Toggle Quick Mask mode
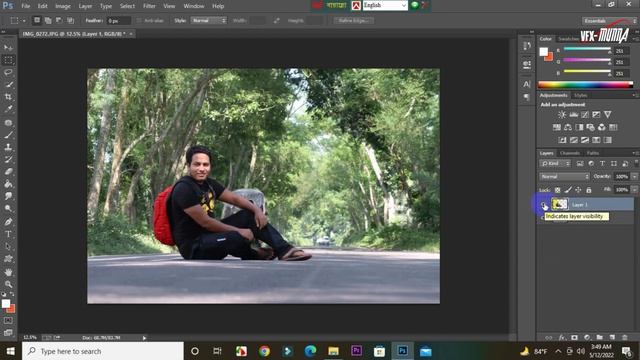 (x=8, y=321)
